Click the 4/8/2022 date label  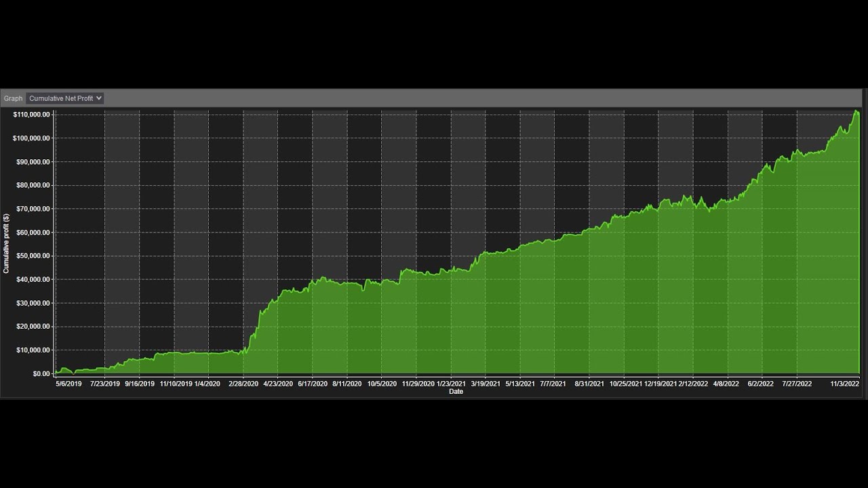point(728,384)
